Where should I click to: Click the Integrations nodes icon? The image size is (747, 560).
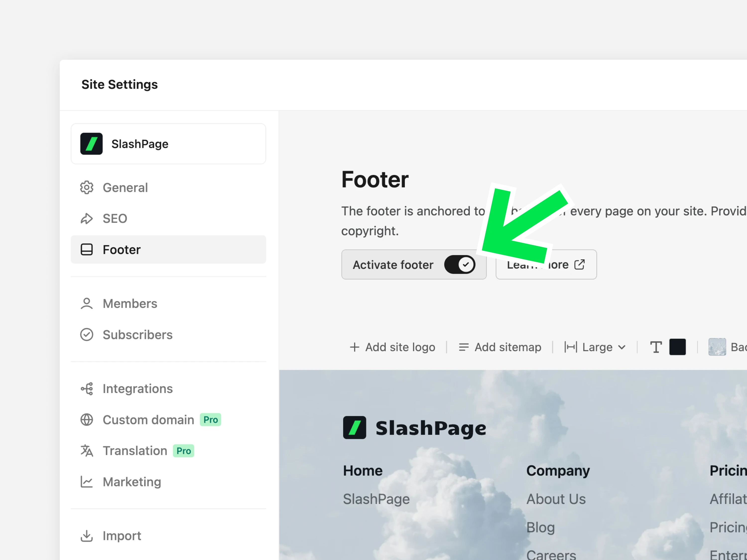click(87, 389)
